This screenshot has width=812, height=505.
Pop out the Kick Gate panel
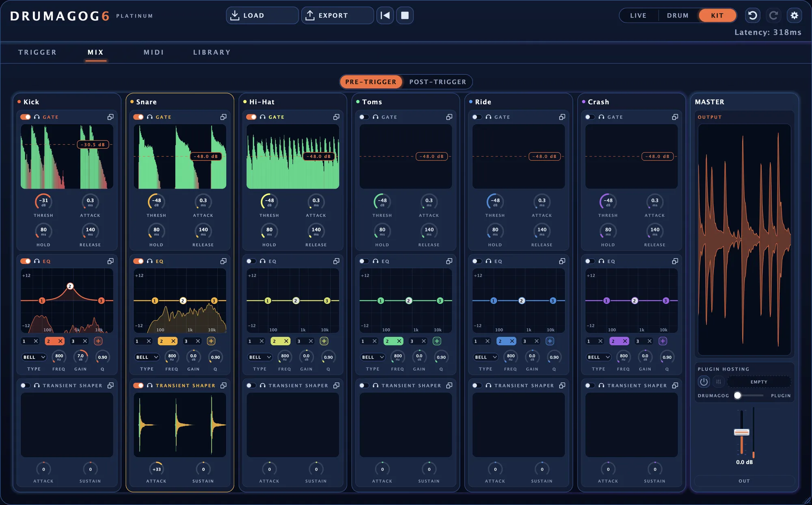110,117
